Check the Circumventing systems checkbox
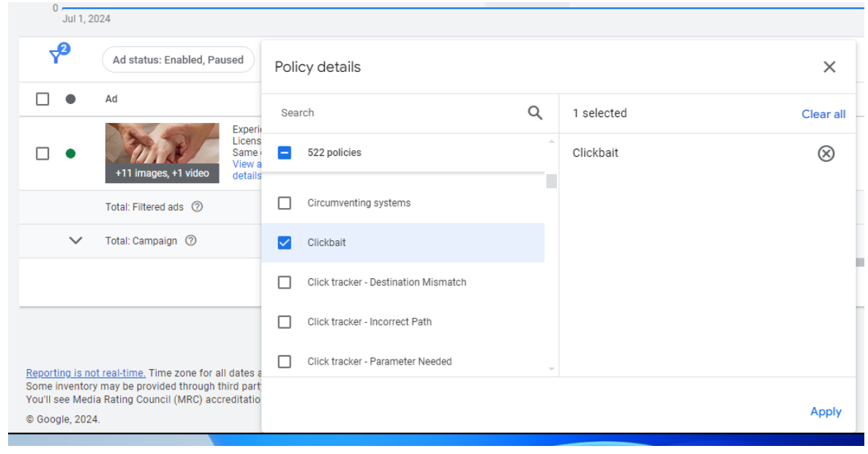Viewport: 868px width, 454px height. coord(285,203)
